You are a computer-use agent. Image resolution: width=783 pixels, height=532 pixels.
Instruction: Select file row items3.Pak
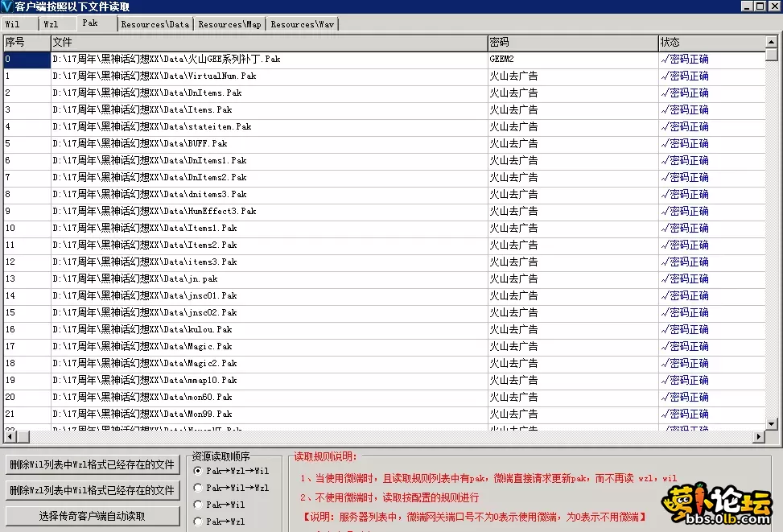384,262
